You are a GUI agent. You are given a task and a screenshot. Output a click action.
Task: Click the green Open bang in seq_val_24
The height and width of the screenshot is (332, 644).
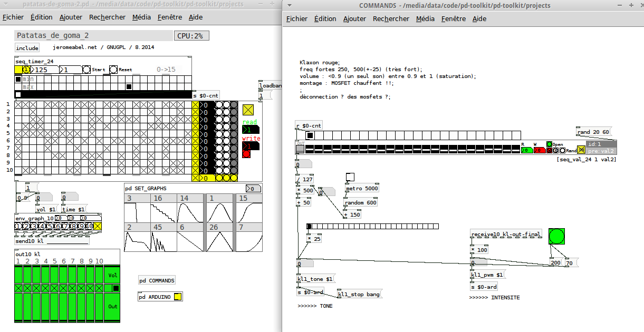(x=549, y=144)
